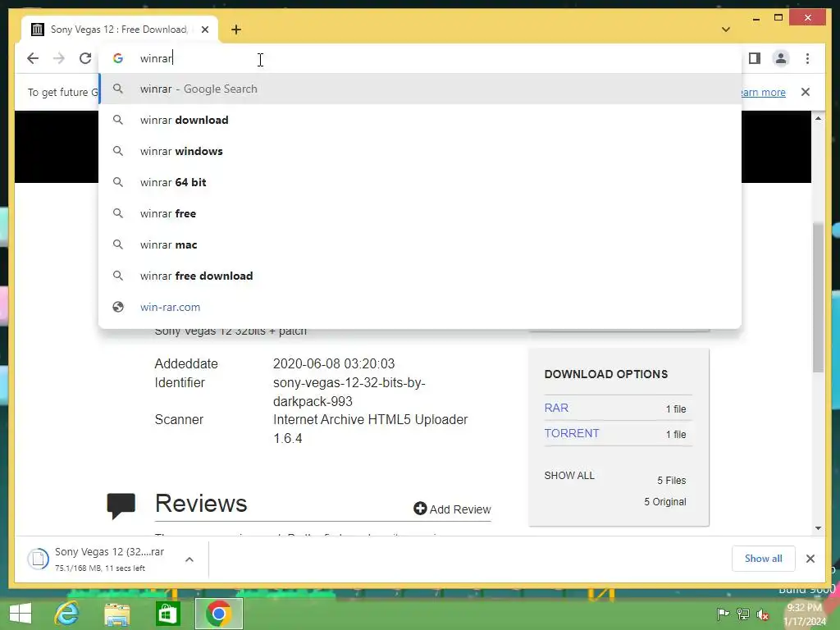This screenshot has height=630, width=840.
Task: Expand the download item options chevron
Action: pyautogui.click(x=189, y=559)
